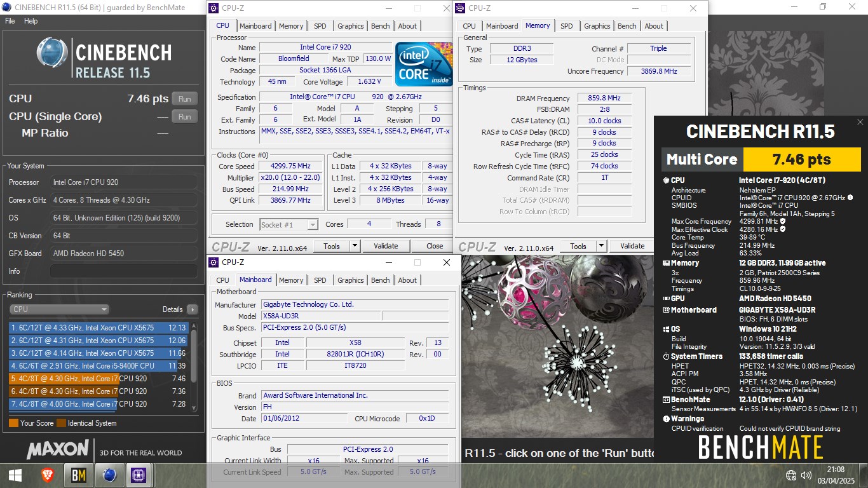Viewport: 868px width, 488px height.
Task: Click the Cinebench app icon in the title bar
Action: pyautogui.click(x=8, y=7)
